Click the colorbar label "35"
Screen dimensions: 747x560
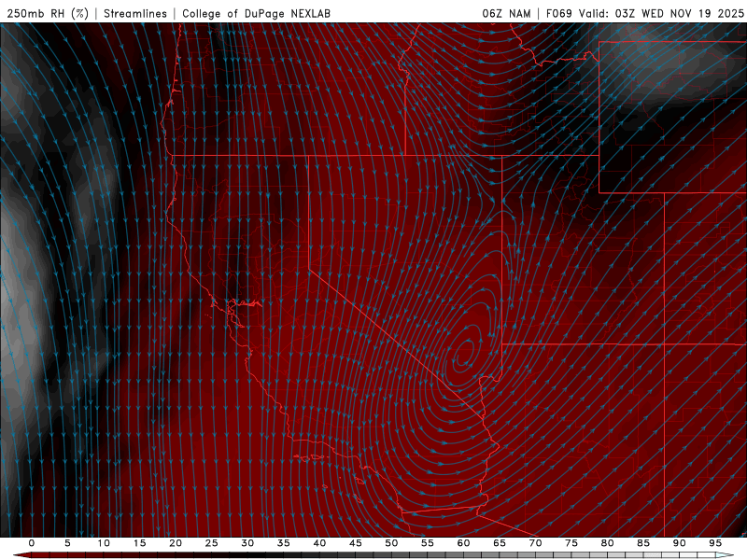283,543
